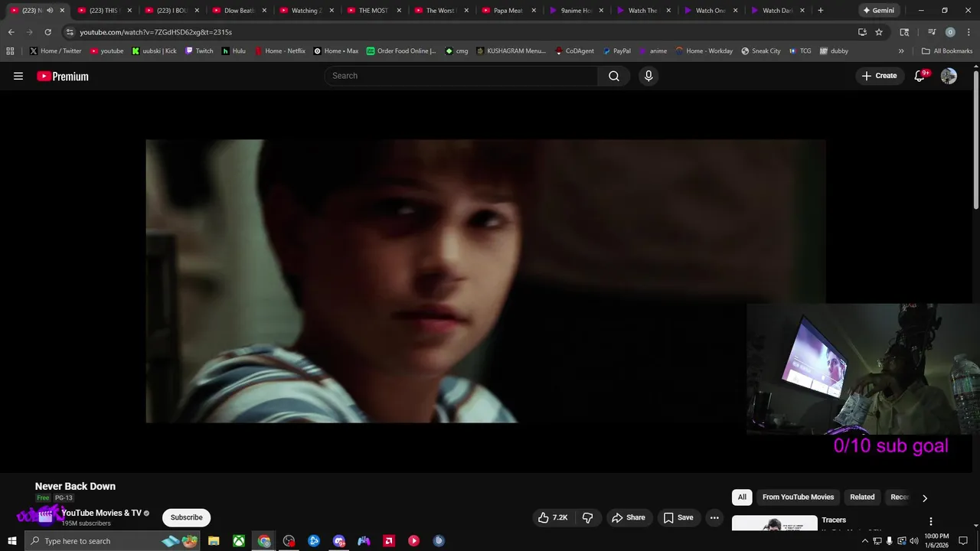This screenshot has height=551, width=980.
Task: Click the Create button
Action: pyautogui.click(x=879, y=76)
